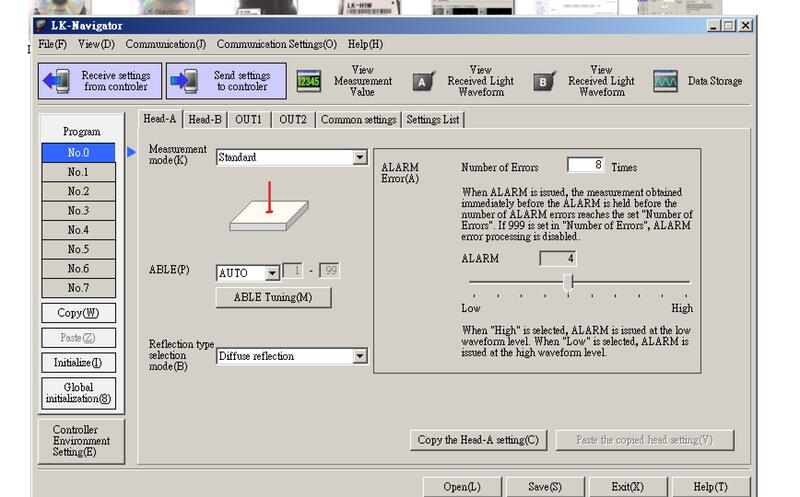Expand the Measurement mode dropdown
The image size is (800, 497).
tap(360, 158)
